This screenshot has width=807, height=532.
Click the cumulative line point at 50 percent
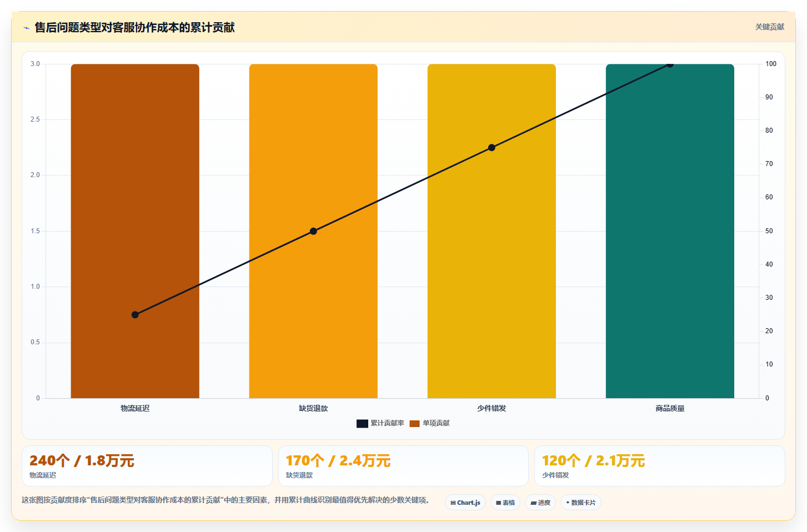pyautogui.click(x=313, y=231)
